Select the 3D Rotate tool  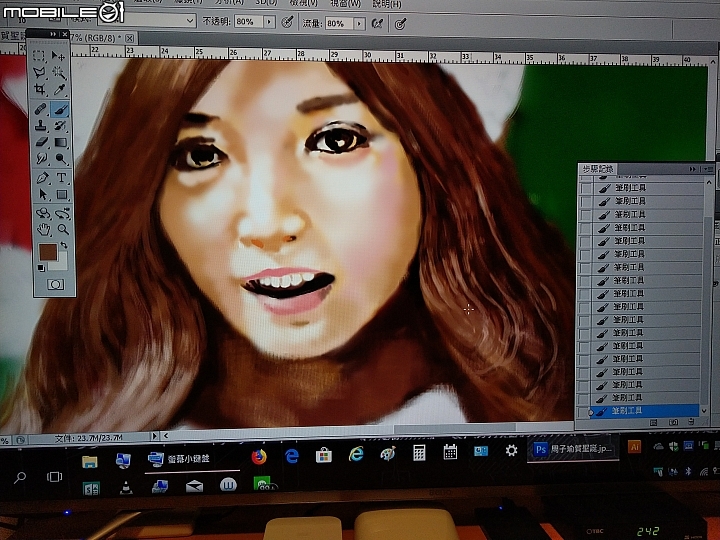coord(43,213)
